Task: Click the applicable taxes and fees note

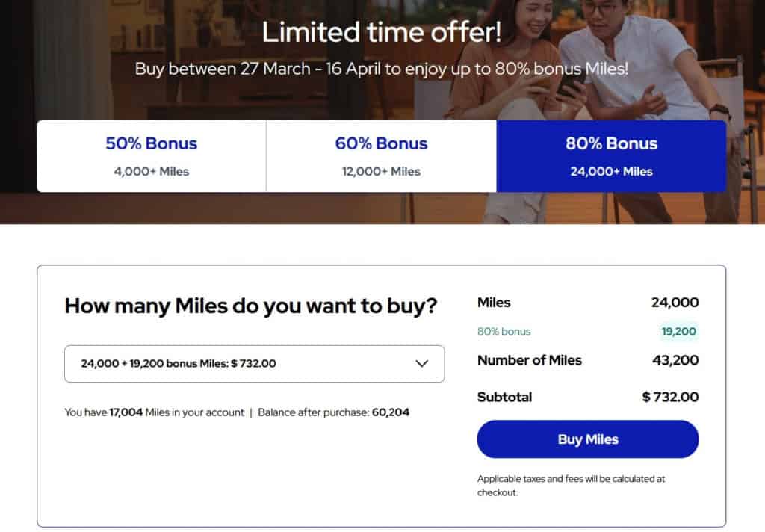Action: tap(571, 486)
